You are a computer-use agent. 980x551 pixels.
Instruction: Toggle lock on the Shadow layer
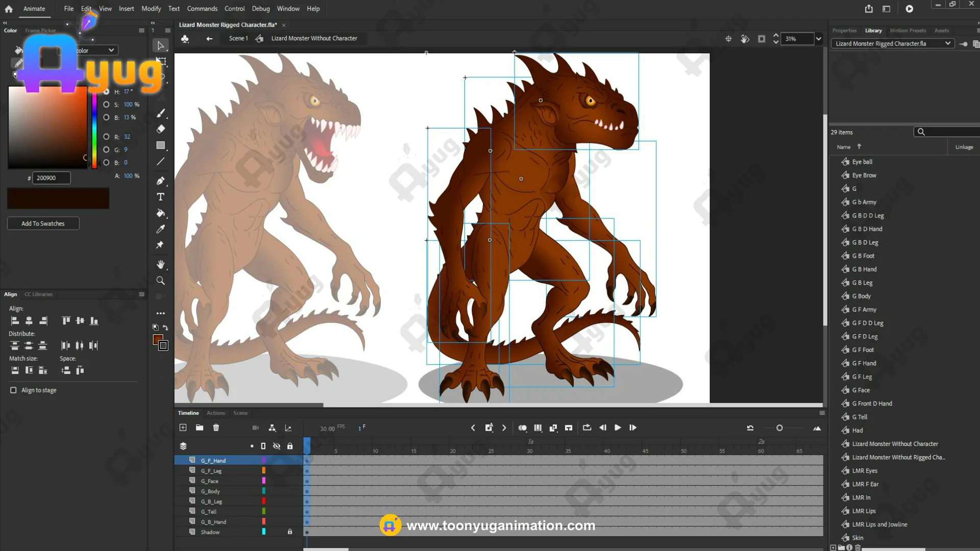pyautogui.click(x=290, y=532)
